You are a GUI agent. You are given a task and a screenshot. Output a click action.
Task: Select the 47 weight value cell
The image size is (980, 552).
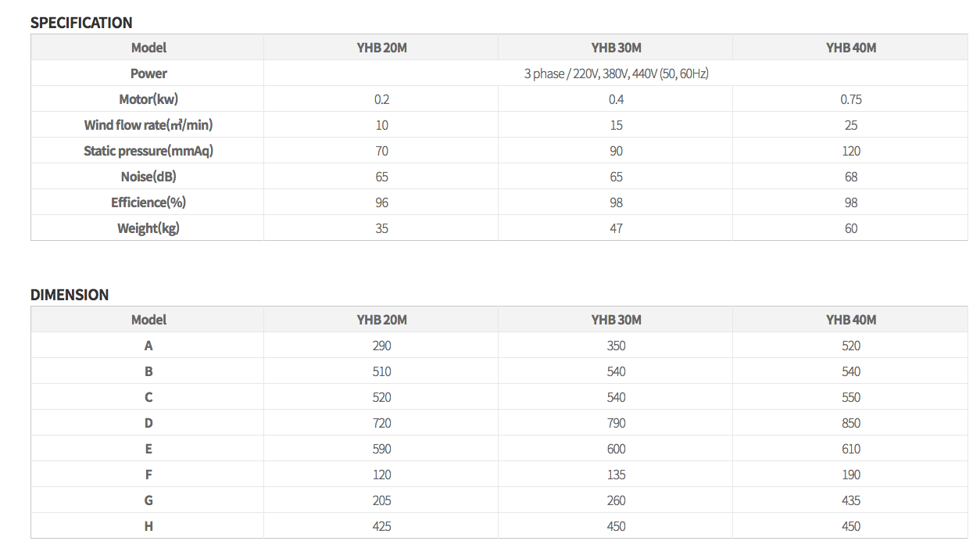(616, 228)
